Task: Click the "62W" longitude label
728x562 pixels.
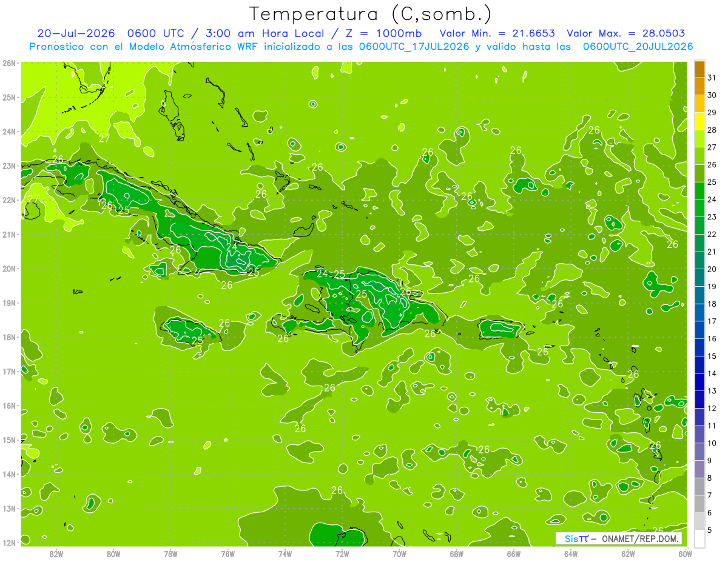Action: 628,554
